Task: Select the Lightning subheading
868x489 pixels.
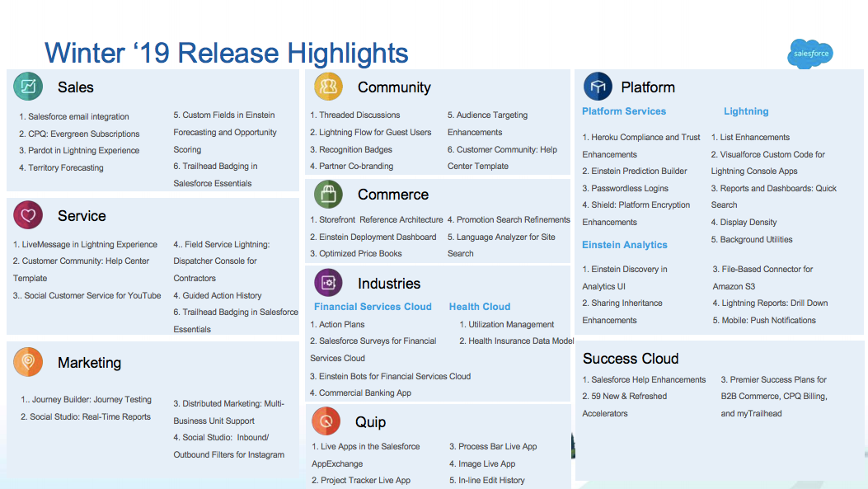Action: pos(746,111)
